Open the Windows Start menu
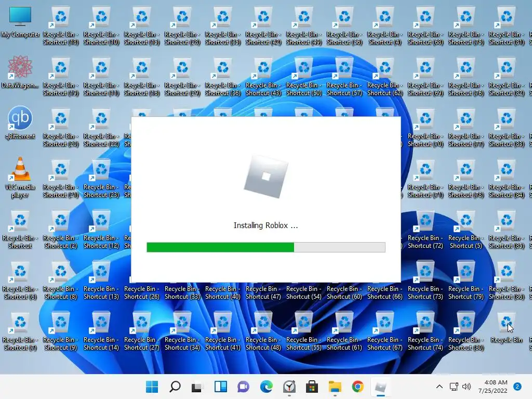Viewport: 532px width, 399px height. pyautogui.click(x=152, y=387)
